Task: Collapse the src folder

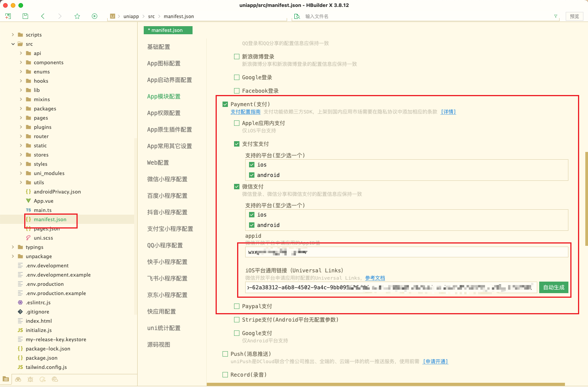Action: coord(13,44)
